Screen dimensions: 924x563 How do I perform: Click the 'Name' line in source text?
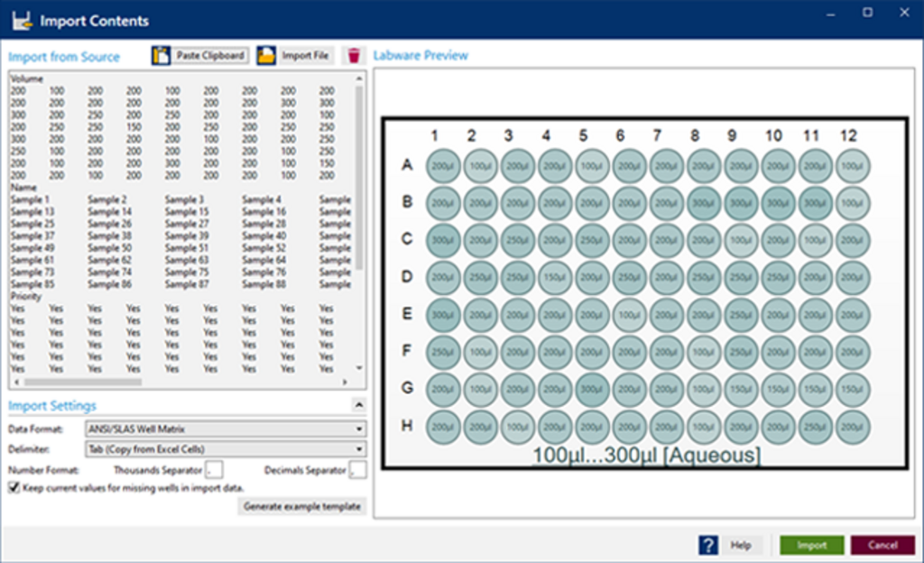(x=23, y=188)
